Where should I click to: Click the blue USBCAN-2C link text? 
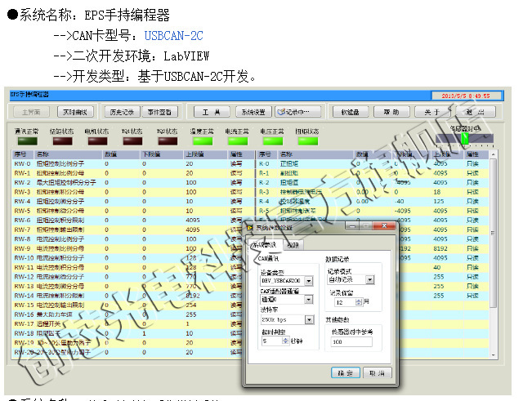[174, 36]
